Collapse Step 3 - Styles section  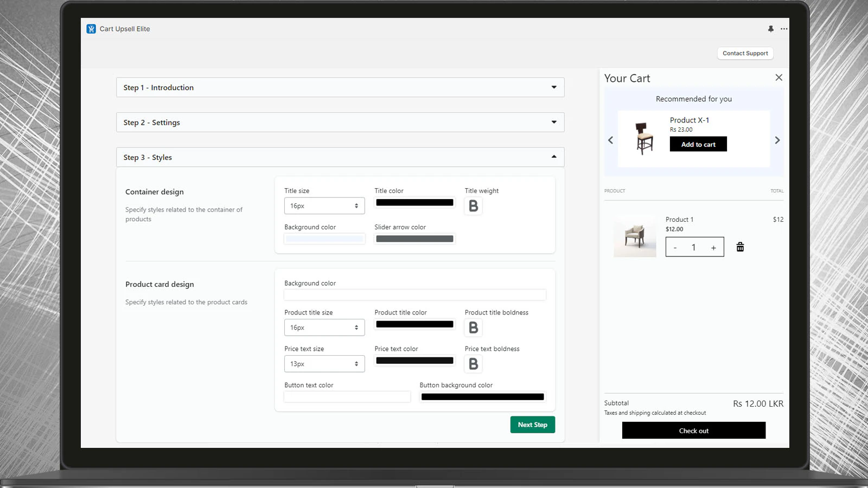340,157
